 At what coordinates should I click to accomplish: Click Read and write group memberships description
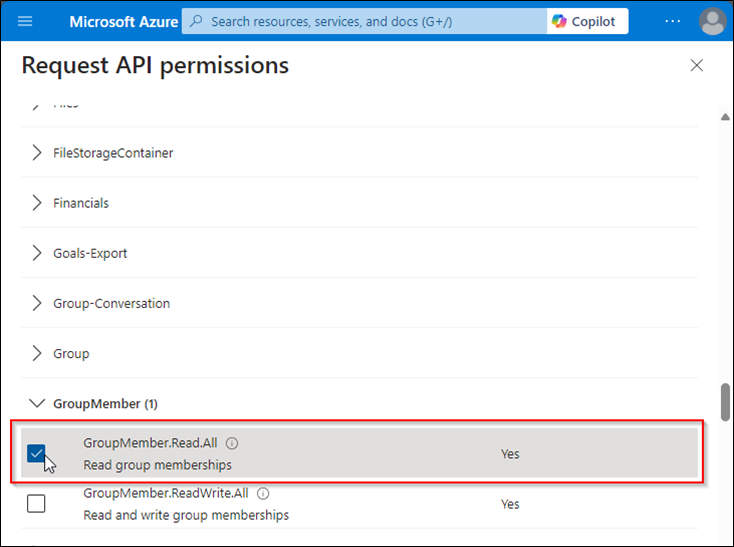[186, 515]
